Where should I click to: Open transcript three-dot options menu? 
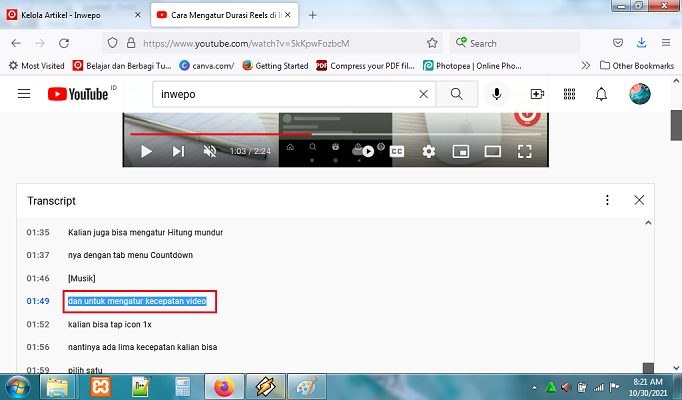tap(607, 200)
